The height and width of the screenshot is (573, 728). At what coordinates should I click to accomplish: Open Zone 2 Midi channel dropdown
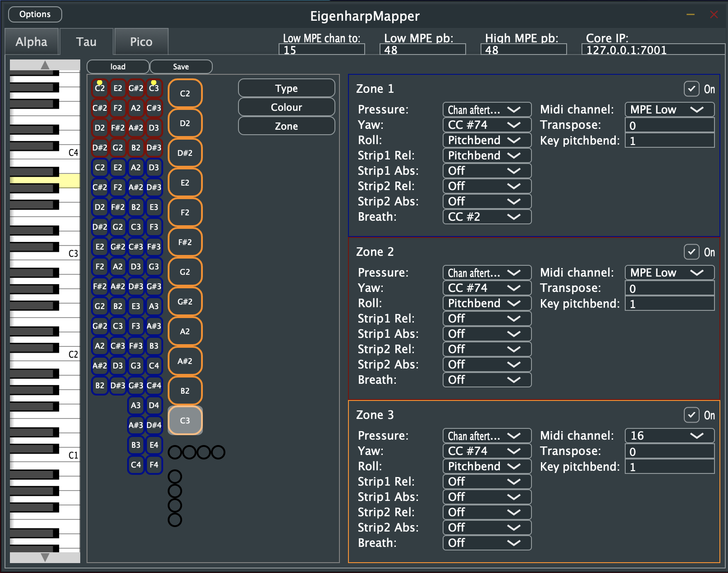coord(669,273)
